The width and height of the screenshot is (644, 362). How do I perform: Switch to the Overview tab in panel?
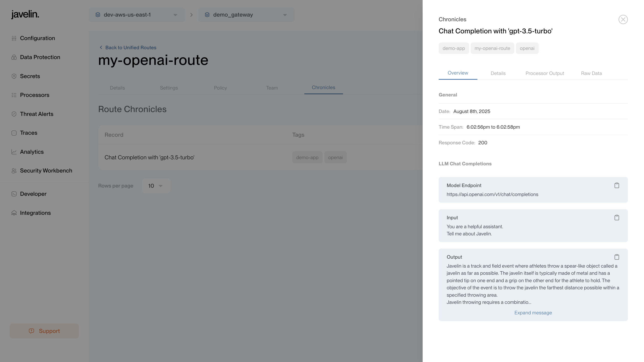click(x=458, y=73)
